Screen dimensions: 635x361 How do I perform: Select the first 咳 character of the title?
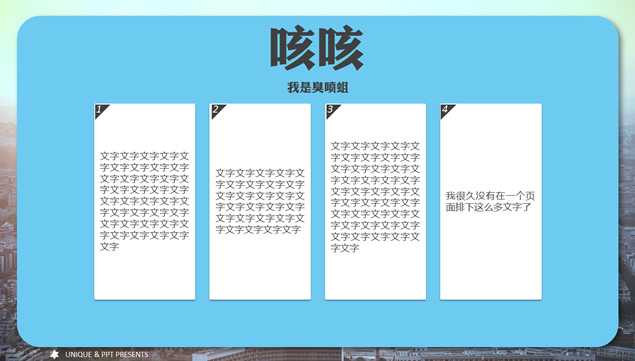[x=293, y=48]
